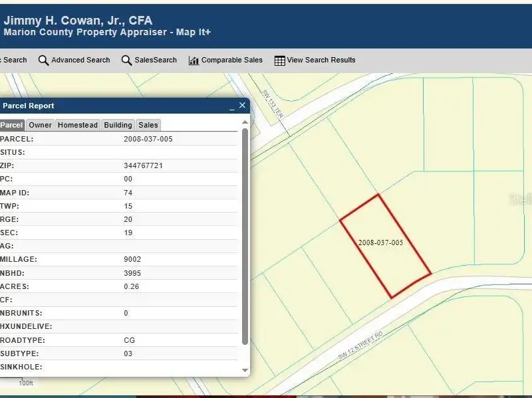This screenshot has width=532, height=398.
Task: Switch to the Owner tab
Action: pyautogui.click(x=40, y=125)
